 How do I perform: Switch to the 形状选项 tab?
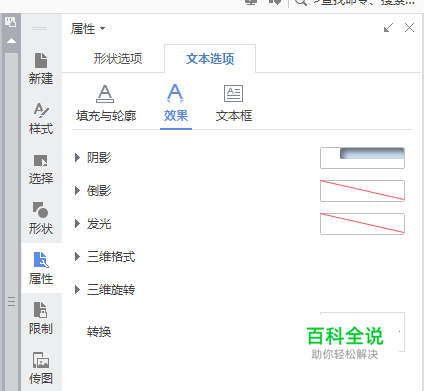[118, 59]
